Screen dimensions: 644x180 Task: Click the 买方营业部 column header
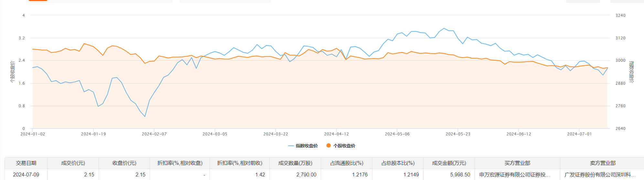pos(517,163)
